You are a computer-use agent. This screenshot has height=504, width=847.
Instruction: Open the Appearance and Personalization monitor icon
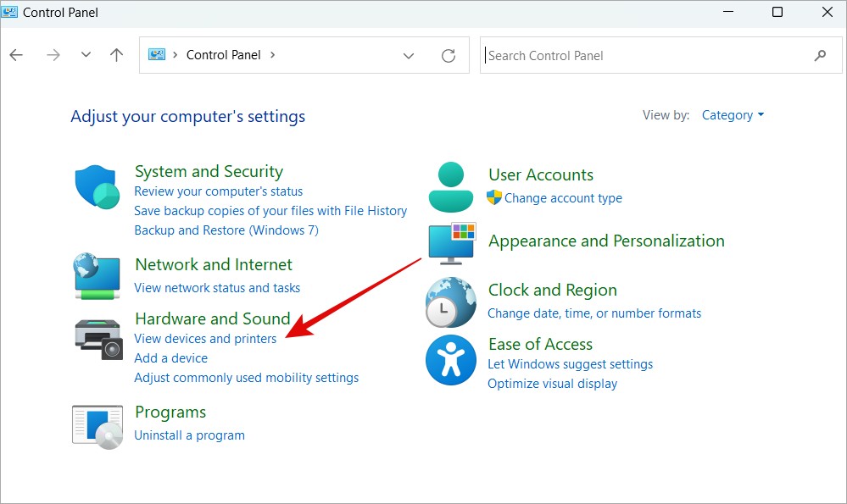click(452, 243)
